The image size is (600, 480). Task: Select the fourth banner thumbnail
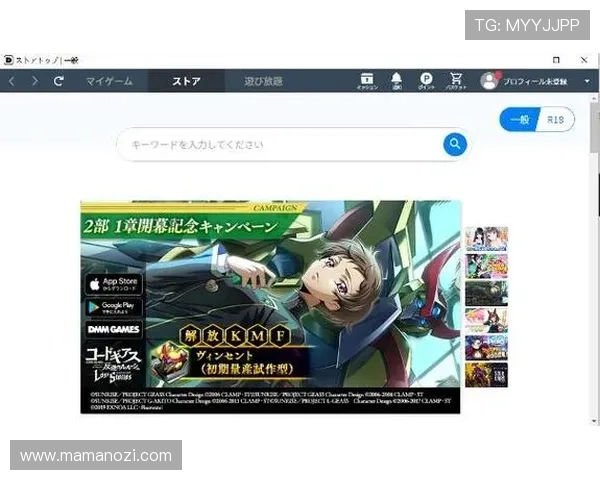(486, 320)
